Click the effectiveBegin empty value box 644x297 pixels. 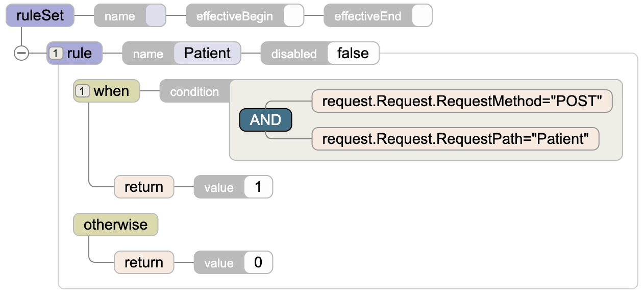(293, 16)
